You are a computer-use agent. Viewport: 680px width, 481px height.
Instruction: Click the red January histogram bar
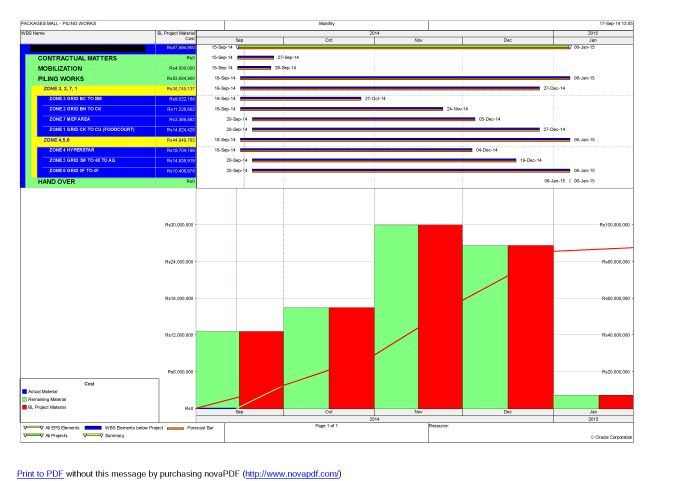[x=616, y=402]
